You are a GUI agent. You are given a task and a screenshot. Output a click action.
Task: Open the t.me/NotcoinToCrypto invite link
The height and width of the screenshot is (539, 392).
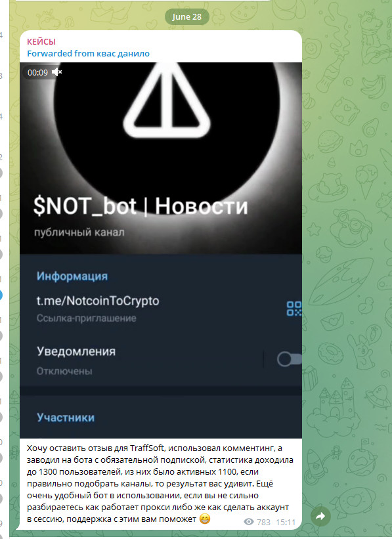[98, 301]
